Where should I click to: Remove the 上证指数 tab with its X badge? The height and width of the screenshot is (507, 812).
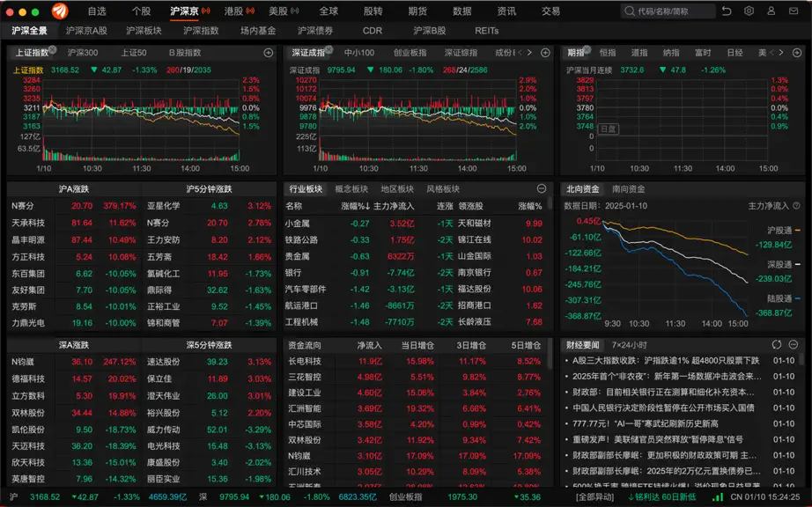point(52,49)
